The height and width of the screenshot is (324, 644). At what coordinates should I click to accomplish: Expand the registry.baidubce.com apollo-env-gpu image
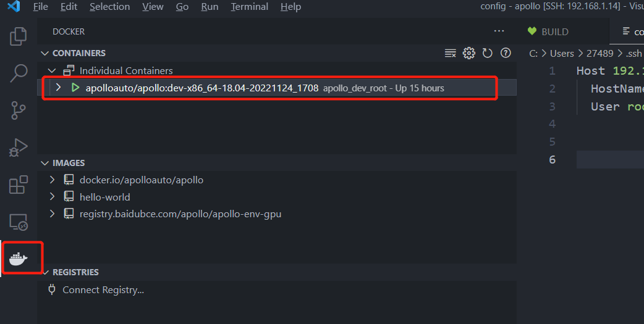[52, 214]
